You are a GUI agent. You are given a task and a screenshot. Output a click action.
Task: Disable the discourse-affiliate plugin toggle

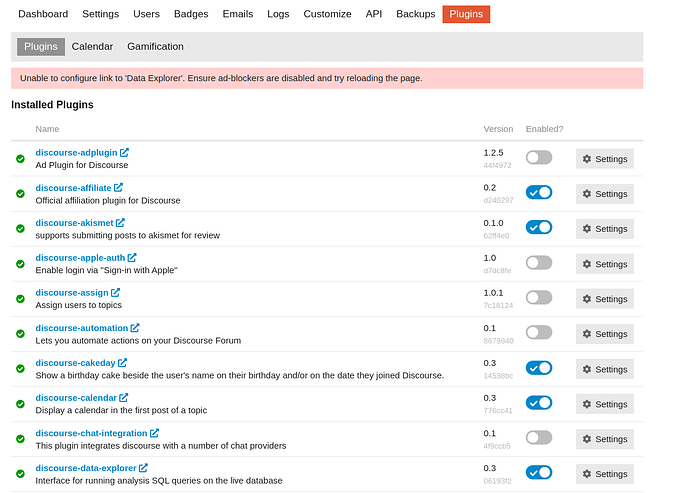pyautogui.click(x=539, y=192)
